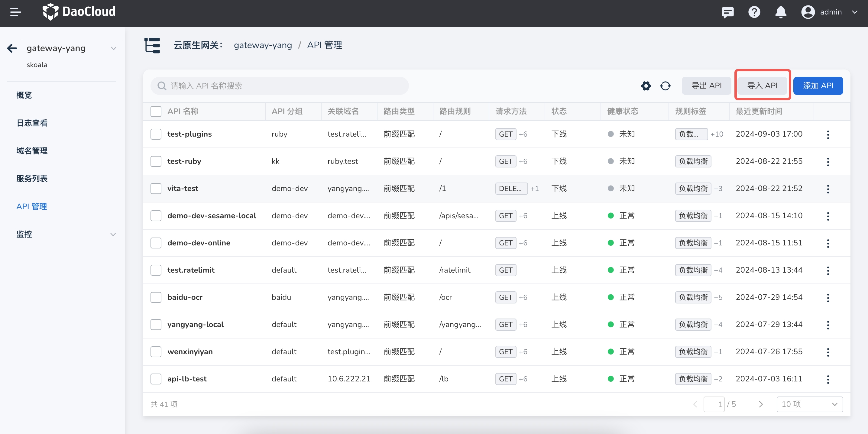Click the back arrow beside gateway-yang
The image size is (868, 434).
12,48
